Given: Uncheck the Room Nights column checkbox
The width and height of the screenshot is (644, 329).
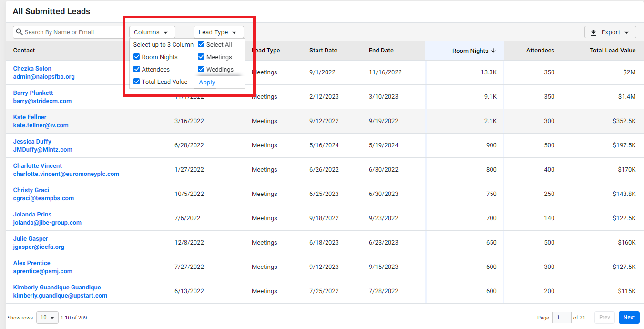Looking at the screenshot, I should pos(137,57).
